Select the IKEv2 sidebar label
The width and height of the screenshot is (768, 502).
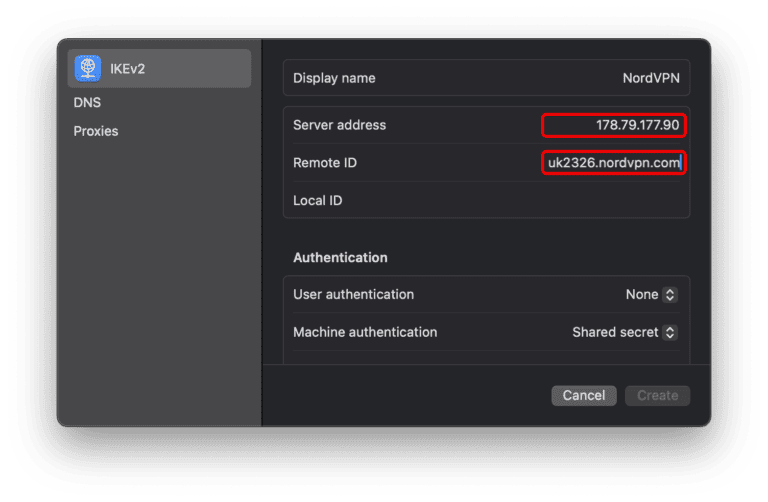coord(127,68)
